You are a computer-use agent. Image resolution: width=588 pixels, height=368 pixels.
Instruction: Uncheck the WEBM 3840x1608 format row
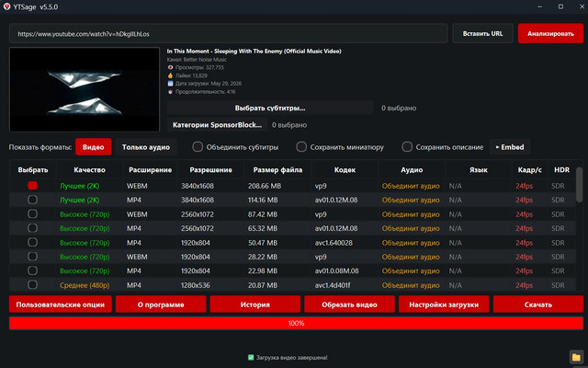(x=33, y=186)
